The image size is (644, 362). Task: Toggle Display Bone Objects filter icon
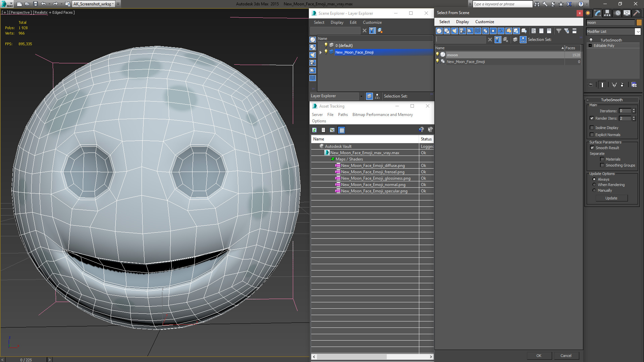pos(501,31)
